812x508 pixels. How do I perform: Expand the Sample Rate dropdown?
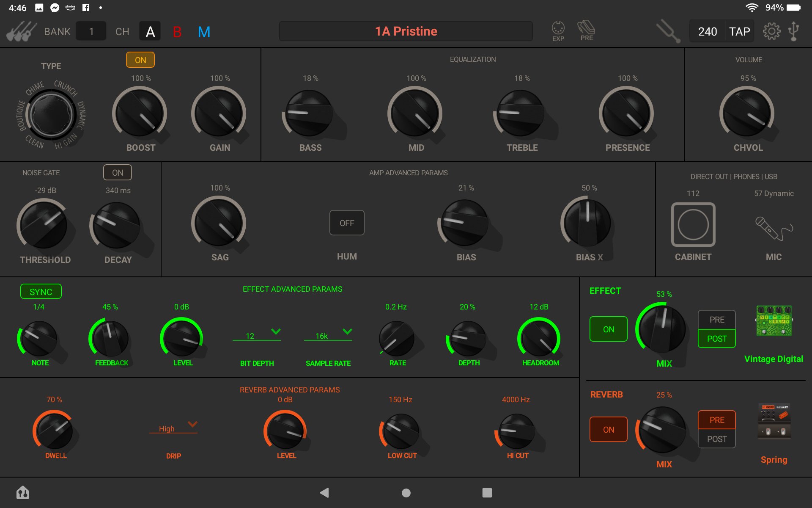[328, 335]
